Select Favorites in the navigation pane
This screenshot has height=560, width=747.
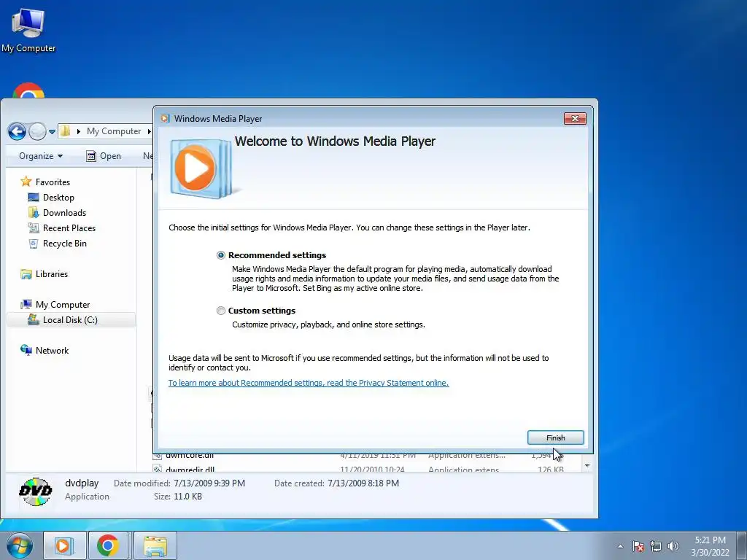point(53,182)
